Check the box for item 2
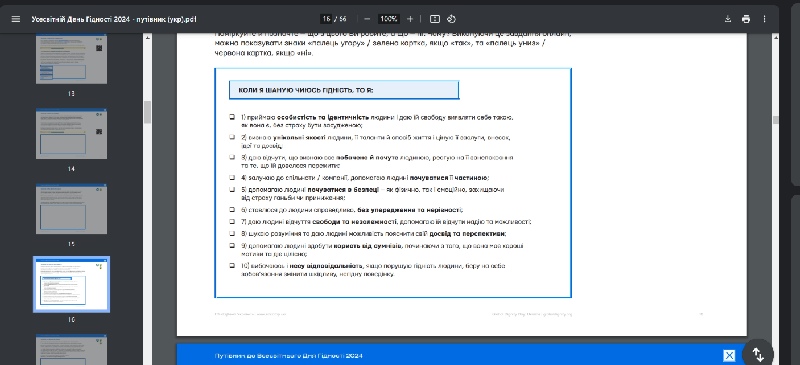This screenshot has width=800, height=365. [x=232, y=137]
